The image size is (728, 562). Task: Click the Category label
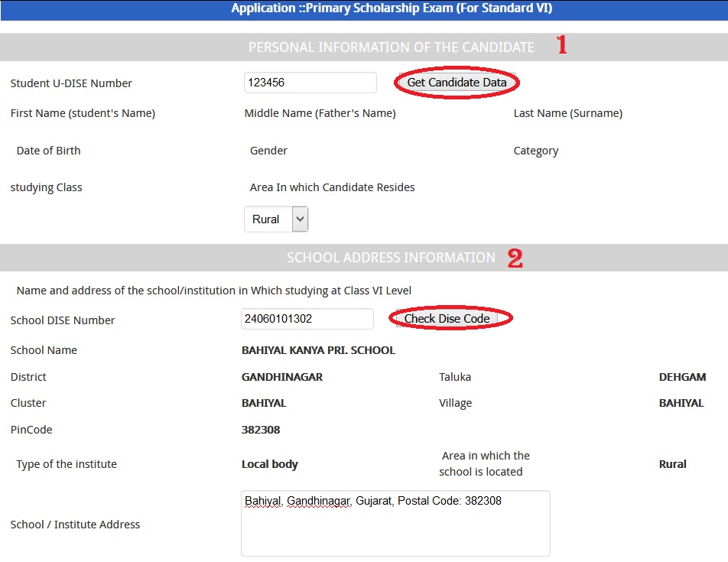point(536,151)
